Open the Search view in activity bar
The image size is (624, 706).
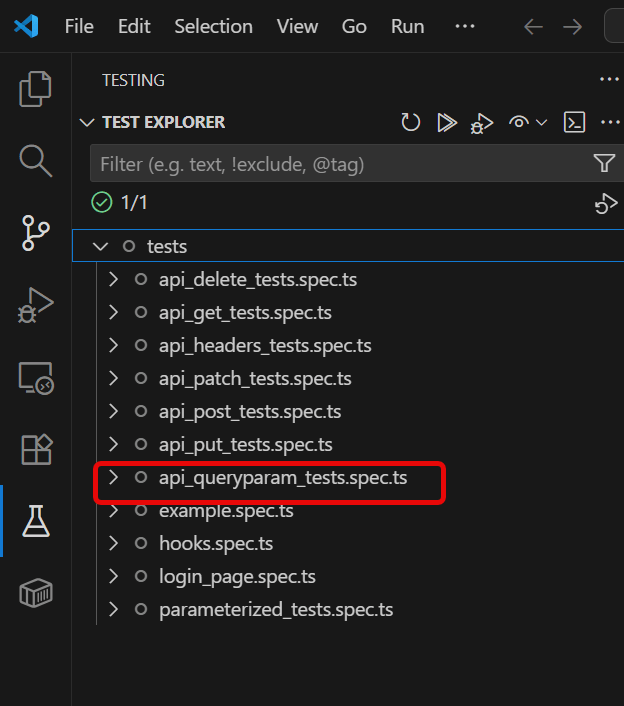point(35,160)
